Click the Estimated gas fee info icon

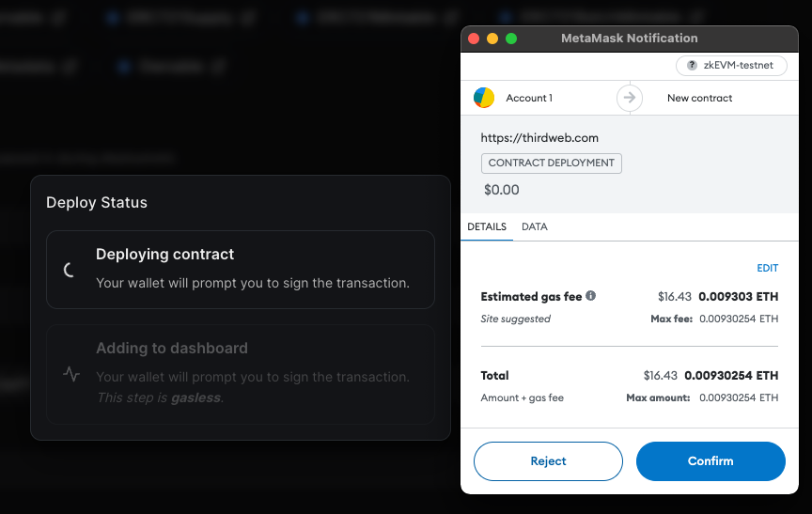(590, 296)
